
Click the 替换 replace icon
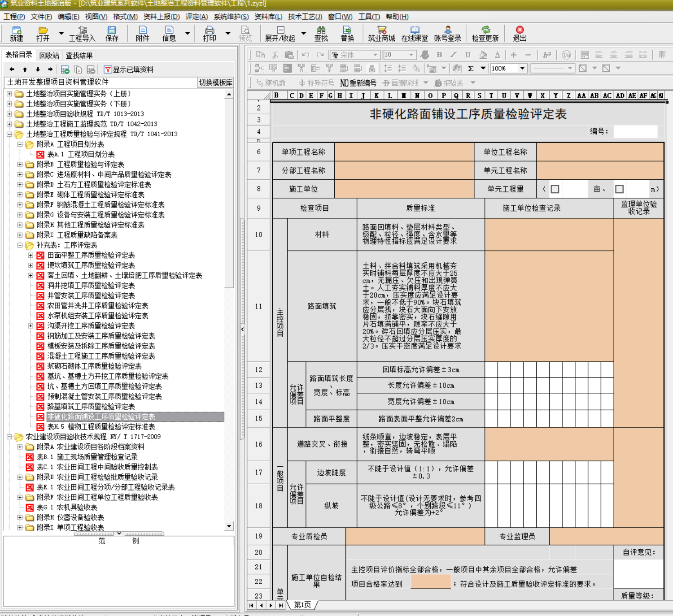tap(347, 30)
